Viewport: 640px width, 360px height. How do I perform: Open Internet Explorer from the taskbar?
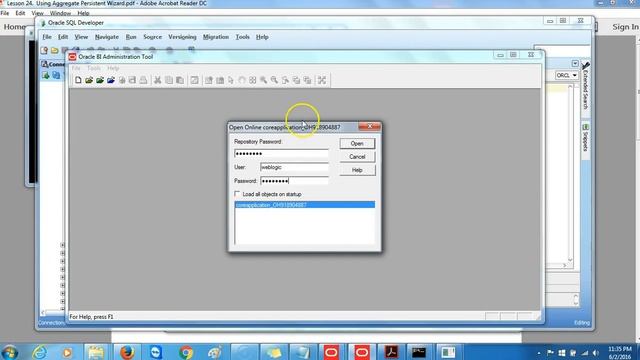click(x=39, y=352)
